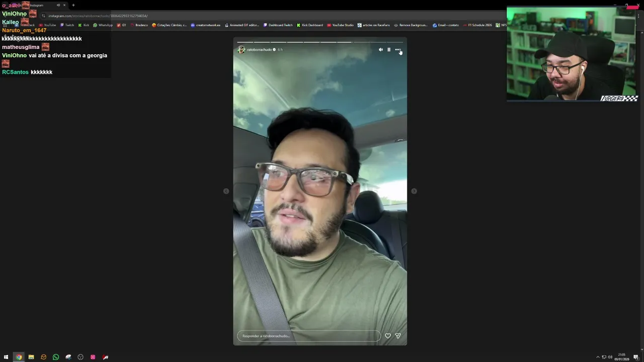This screenshot has height=362, width=644.
Task: Mute the Instagram story audio
Action: [x=380, y=50]
